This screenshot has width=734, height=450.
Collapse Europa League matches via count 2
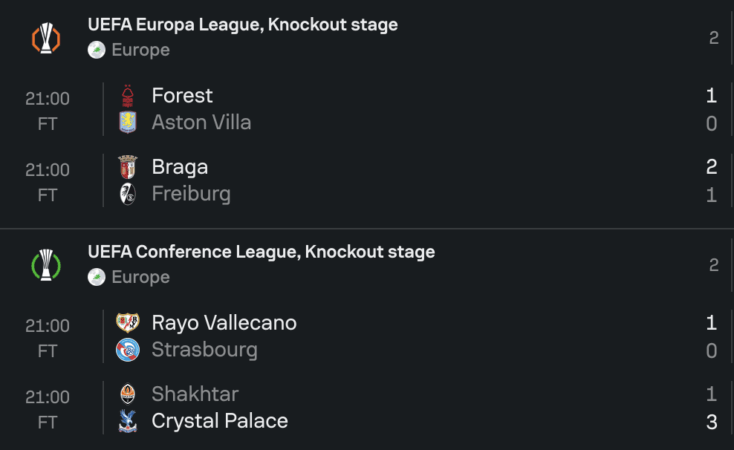click(x=713, y=38)
